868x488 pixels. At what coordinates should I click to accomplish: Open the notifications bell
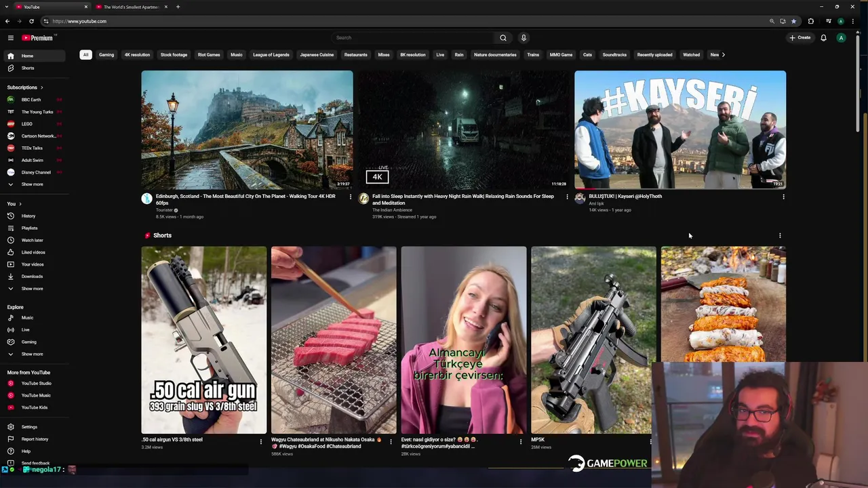point(823,38)
